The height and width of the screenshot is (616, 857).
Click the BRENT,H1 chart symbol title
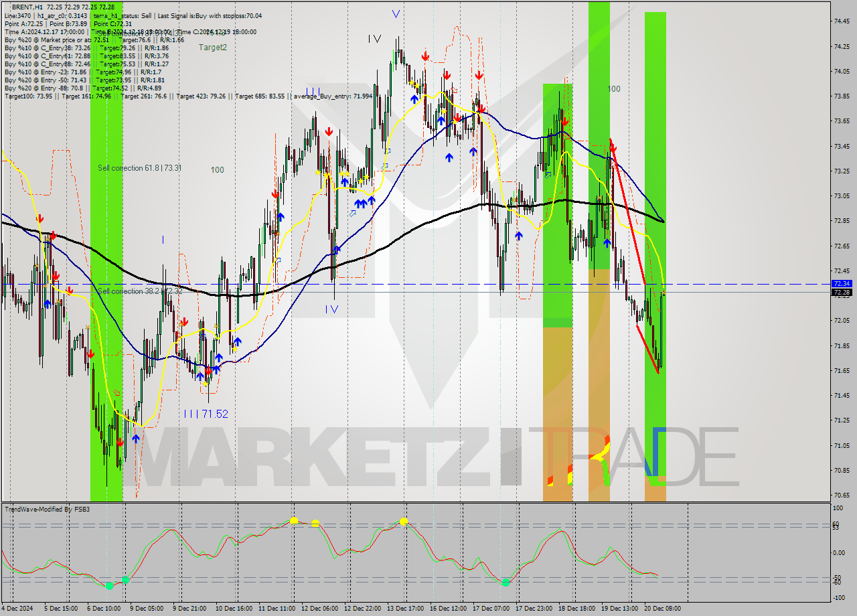click(x=29, y=7)
